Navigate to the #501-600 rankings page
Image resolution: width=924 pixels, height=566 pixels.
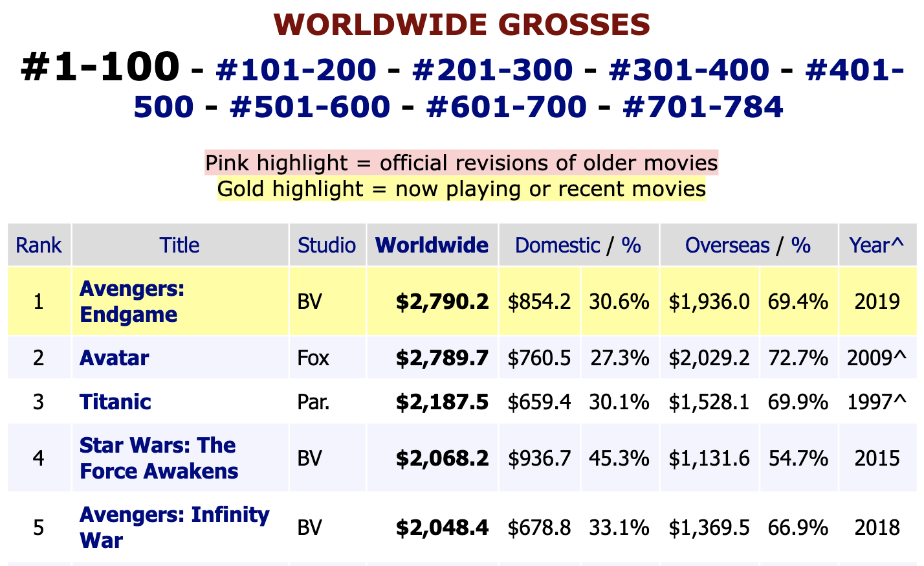[x=310, y=107]
